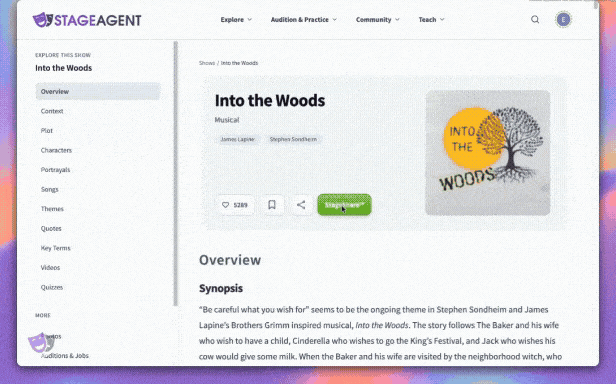This screenshot has width=616, height=384.
Task: Open the search magnifier icon
Action: tap(535, 19)
